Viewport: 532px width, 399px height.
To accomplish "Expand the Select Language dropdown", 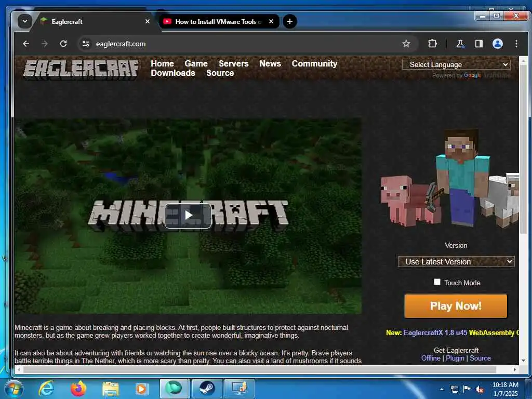I will pyautogui.click(x=456, y=64).
